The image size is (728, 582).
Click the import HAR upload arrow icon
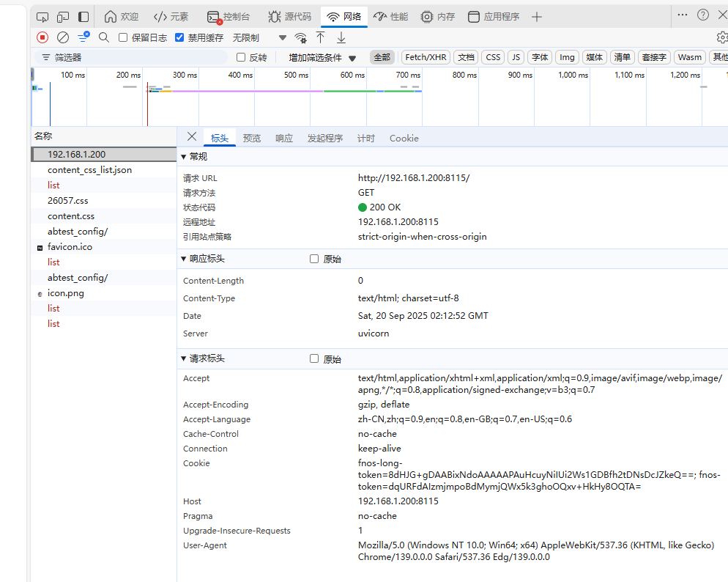[x=320, y=37]
